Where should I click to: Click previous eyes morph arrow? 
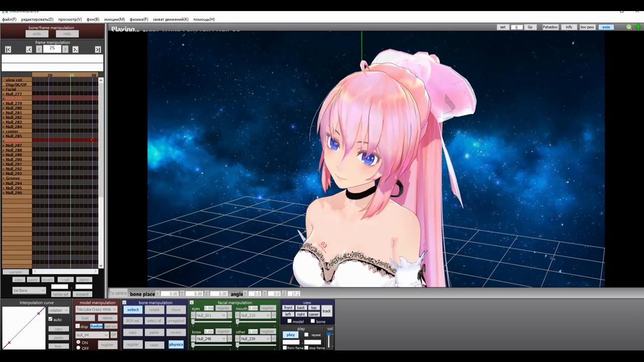tap(194, 315)
